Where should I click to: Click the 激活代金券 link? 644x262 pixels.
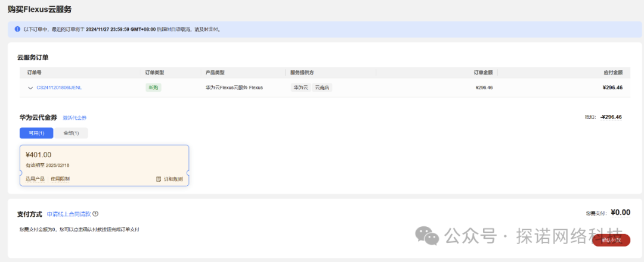tap(75, 118)
